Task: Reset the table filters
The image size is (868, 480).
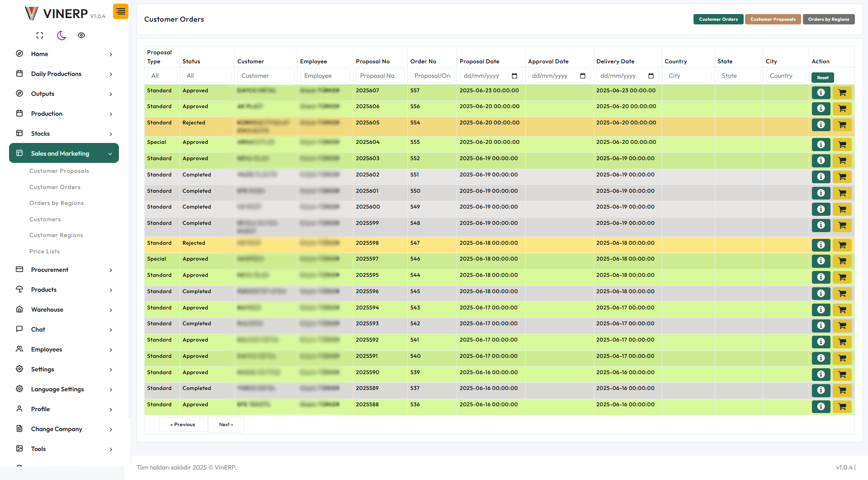Action: tap(823, 77)
